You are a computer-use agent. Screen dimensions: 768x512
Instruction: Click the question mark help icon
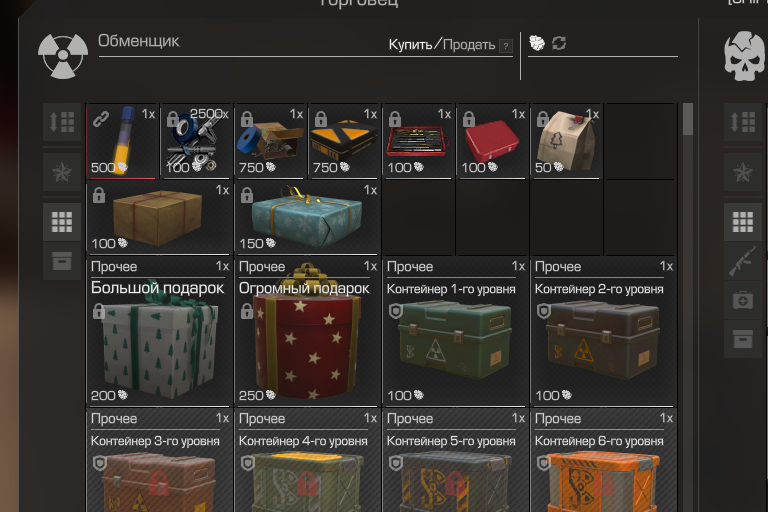506,46
